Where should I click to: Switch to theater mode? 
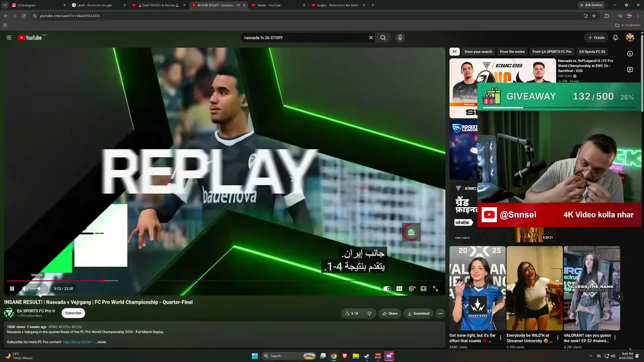(424, 289)
